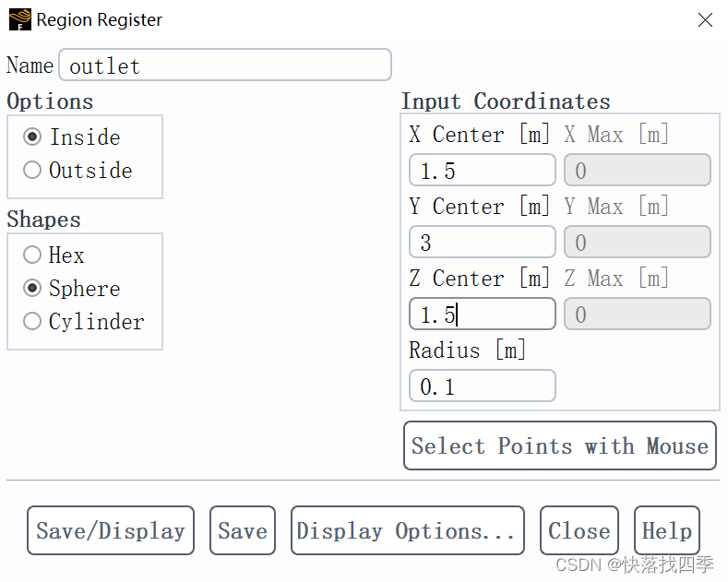Click the Name field containing outlet
Screen dimensions: 728x582
225,65
